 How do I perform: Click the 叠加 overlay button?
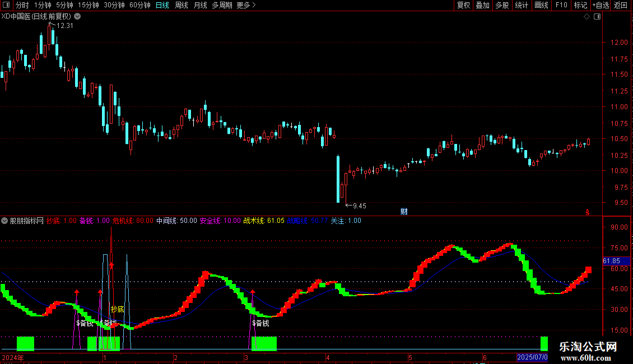pyautogui.click(x=482, y=5)
